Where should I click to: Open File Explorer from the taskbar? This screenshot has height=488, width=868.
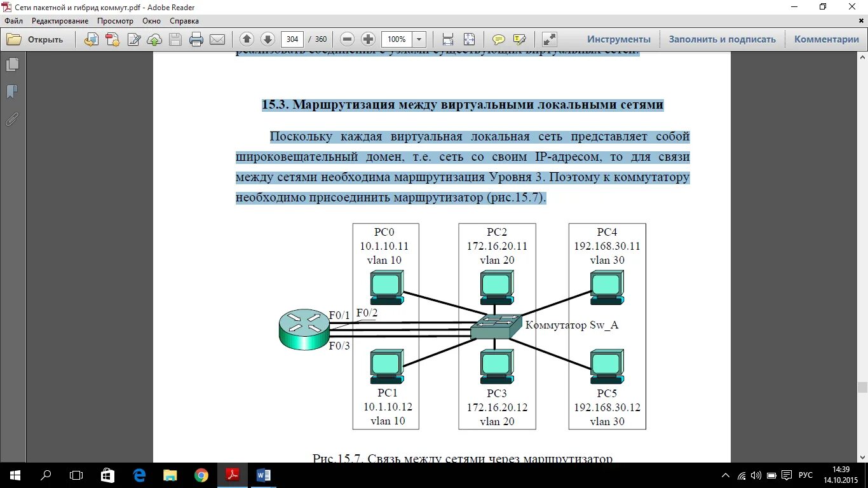tap(170, 475)
